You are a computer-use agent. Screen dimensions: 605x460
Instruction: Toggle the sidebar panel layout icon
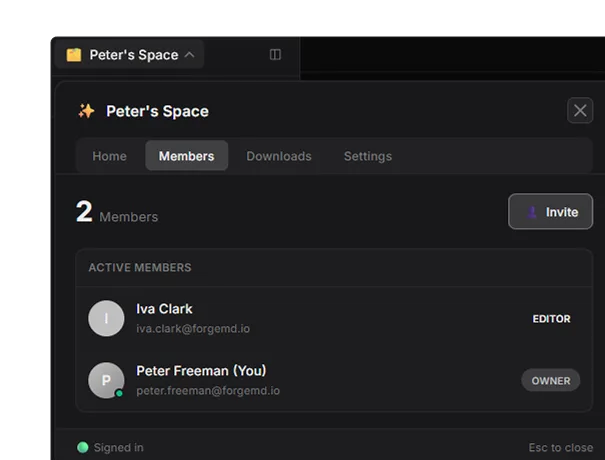coord(275,54)
